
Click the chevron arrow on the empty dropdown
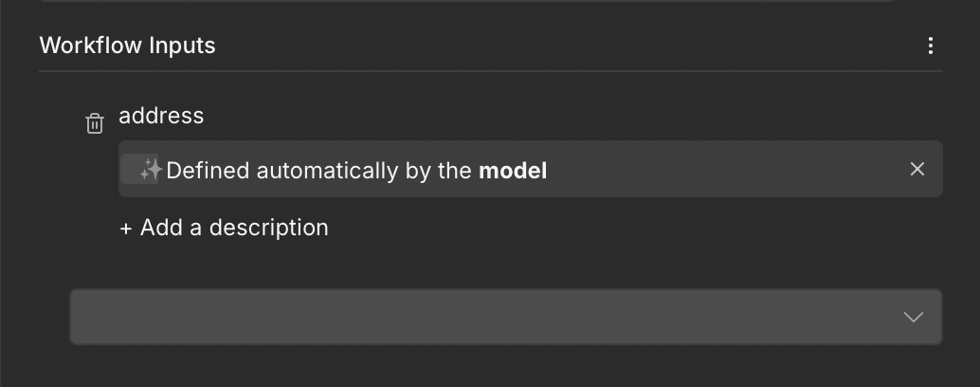tap(913, 317)
